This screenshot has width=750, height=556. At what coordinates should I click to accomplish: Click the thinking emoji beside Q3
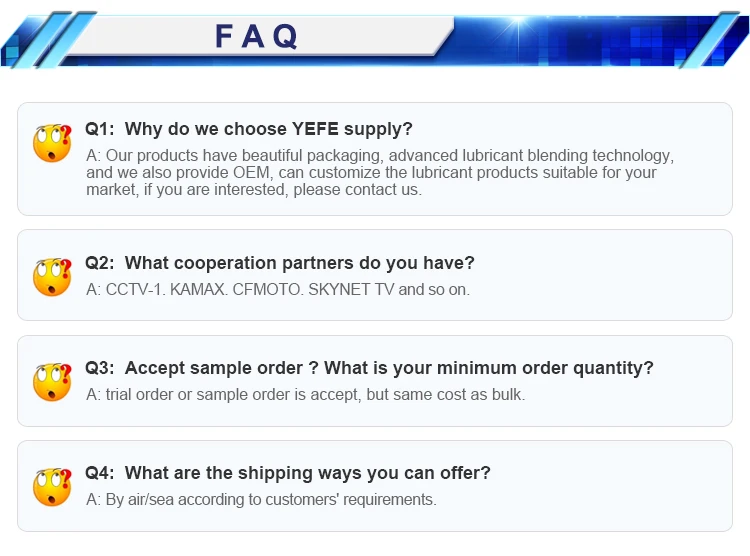(52, 381)
